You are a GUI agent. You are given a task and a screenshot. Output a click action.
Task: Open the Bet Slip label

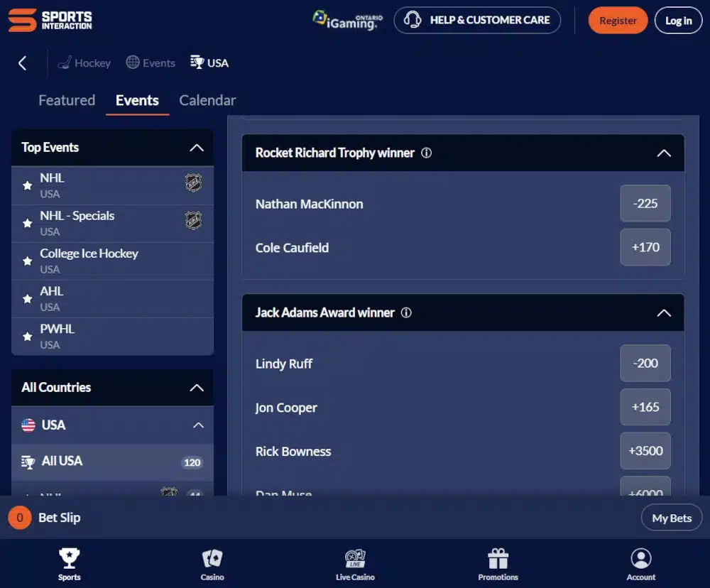click(60, 517)
